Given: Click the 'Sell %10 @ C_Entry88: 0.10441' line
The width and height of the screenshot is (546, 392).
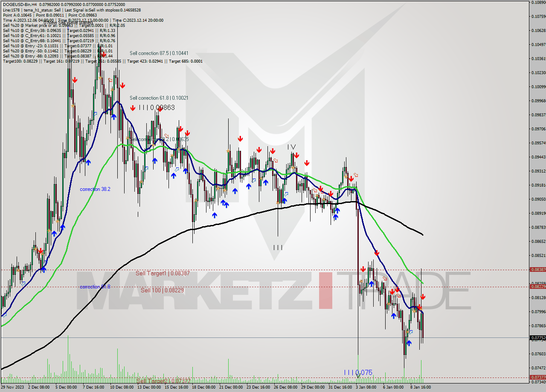Looking at the screenshot, I should (x=59, y=40).
